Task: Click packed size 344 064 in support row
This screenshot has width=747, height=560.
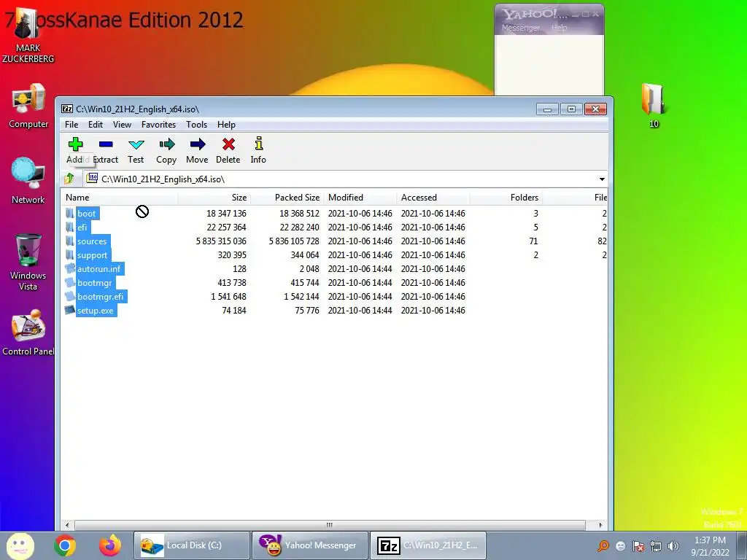Action: coord(305,254)
